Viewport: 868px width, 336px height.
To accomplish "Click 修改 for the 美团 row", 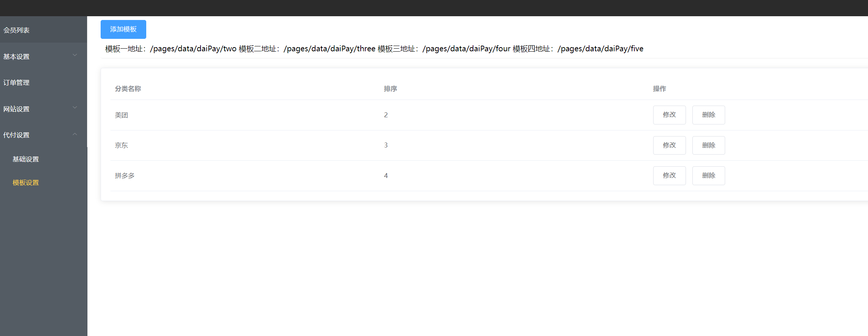I will pos(669,115).
